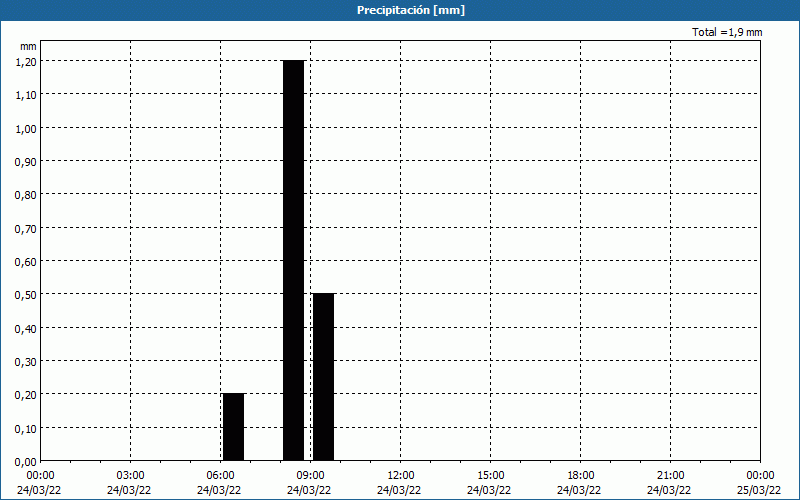Click the 0,50 y-axis value label
The width and height of the screenshot is (800, 500).
click(26, 295)
